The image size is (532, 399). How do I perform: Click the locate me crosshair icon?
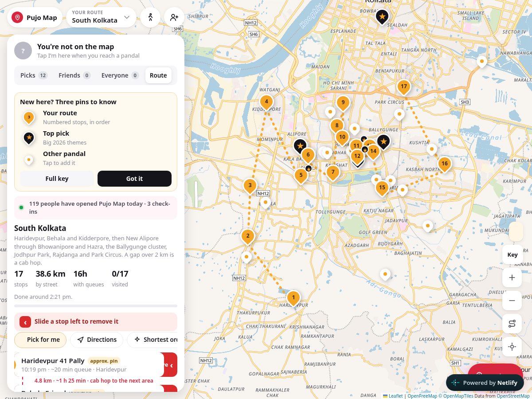(x=512, y=347)
